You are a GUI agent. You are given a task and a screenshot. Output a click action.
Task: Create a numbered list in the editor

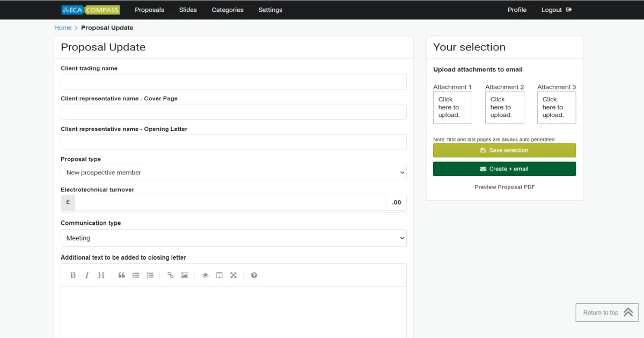tap(150, 275)
